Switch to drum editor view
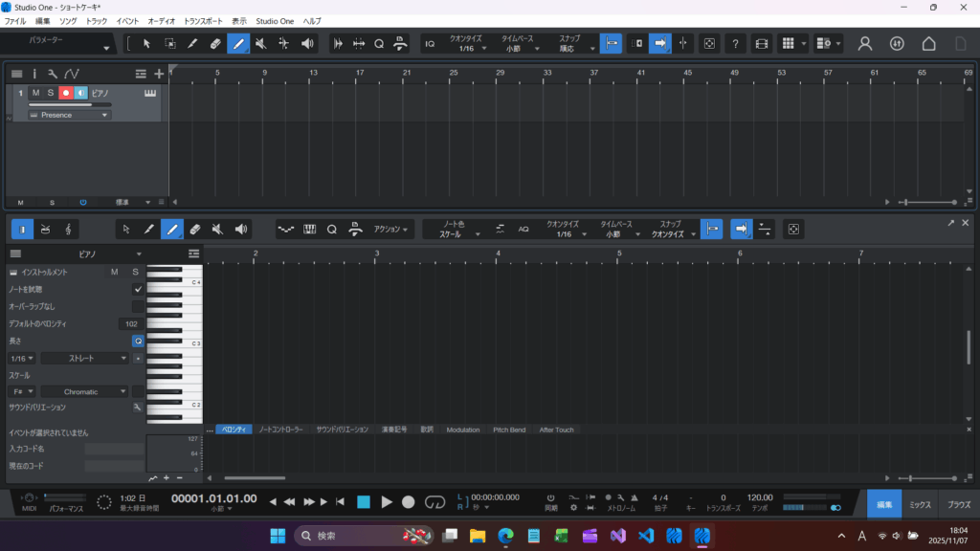 (x=45, y=230)
